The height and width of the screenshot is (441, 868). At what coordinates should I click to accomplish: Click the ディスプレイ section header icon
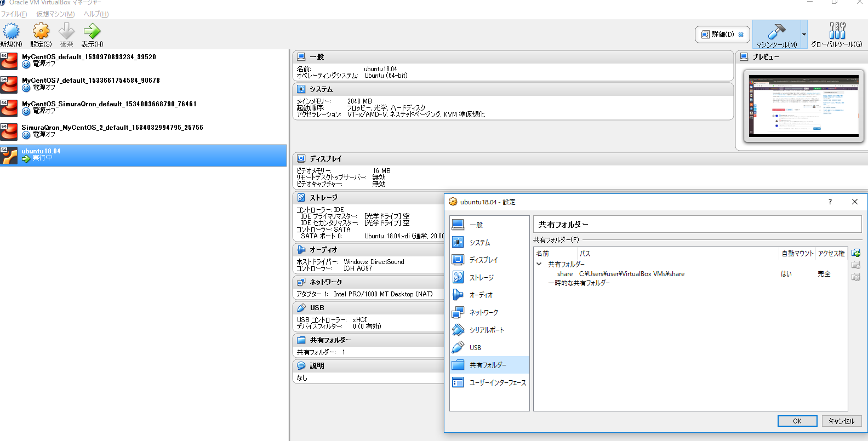pos(301,158)
